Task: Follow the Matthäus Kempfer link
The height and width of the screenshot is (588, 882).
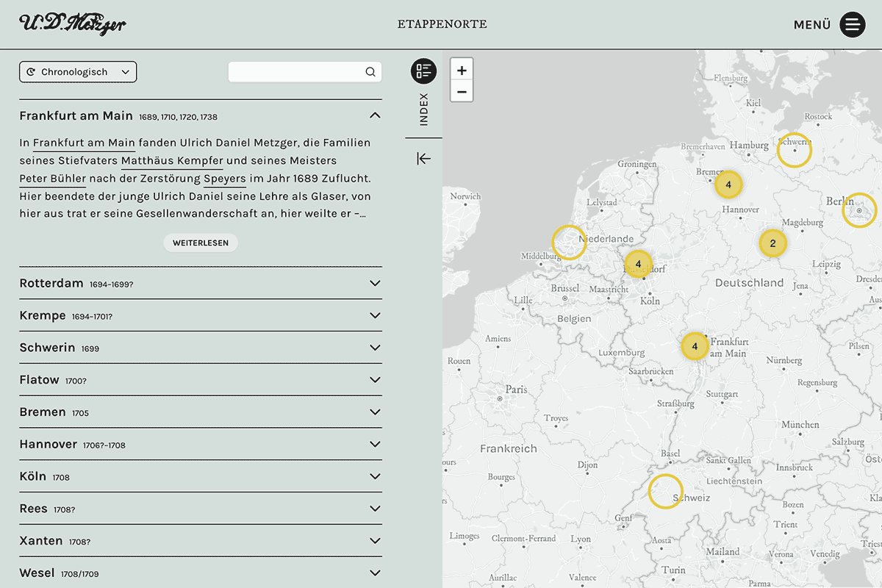Action: pyautogui.click(x=172, y=160)
